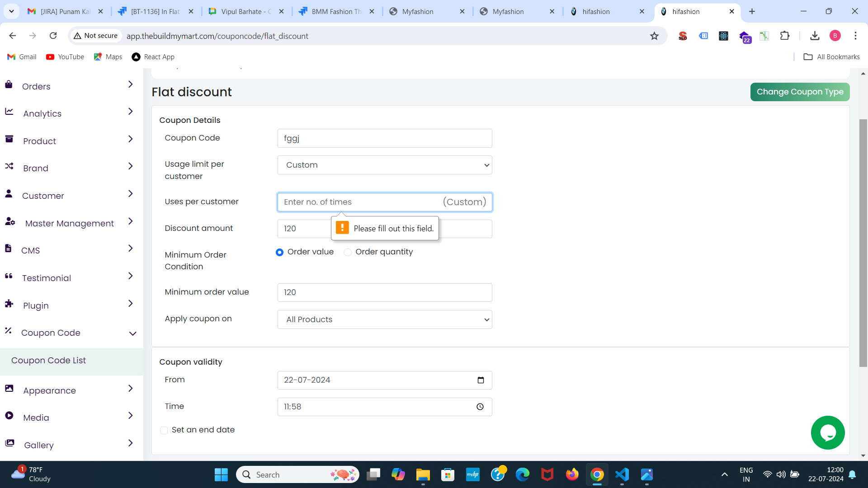
Task: Open Usage limit per customer dropdown
Action: point(385,165)
